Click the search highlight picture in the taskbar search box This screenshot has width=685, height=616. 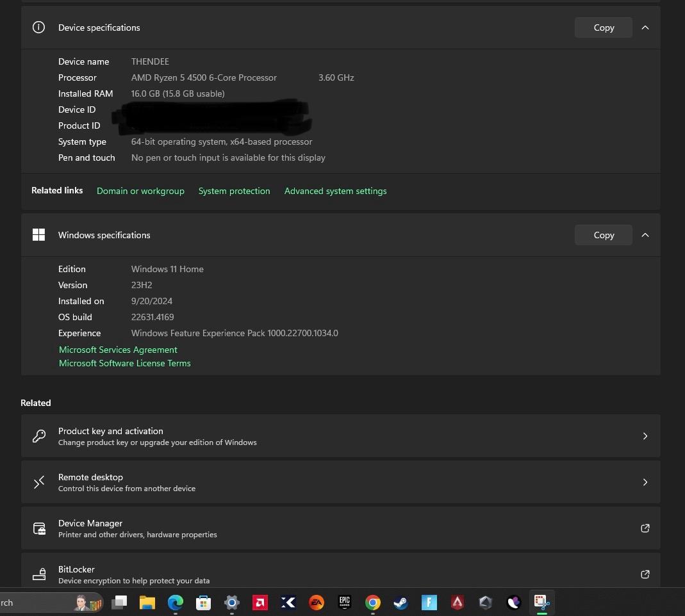pos(88,603)
